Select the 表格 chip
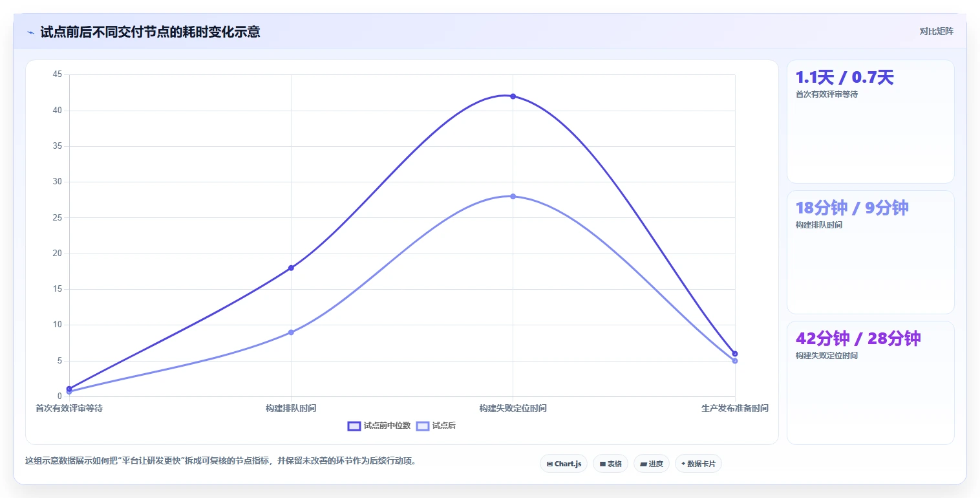 click(610, 464)
